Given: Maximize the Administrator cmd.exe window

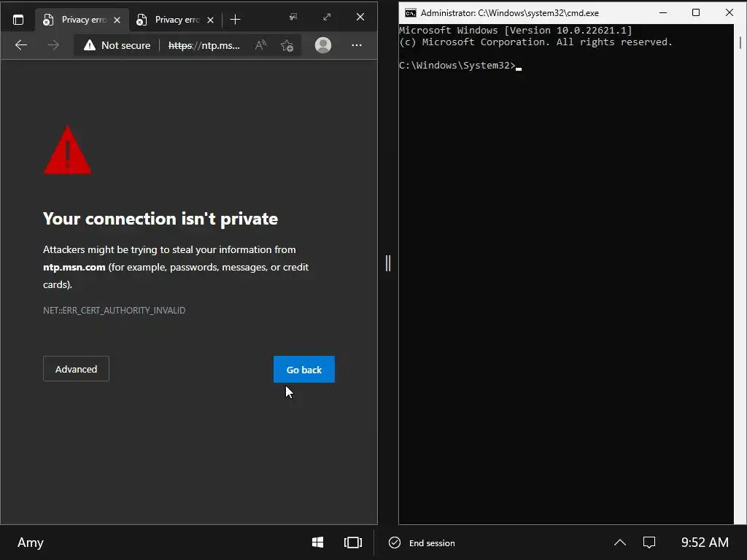Looking at the screenshot, I should tap(695, 13).
